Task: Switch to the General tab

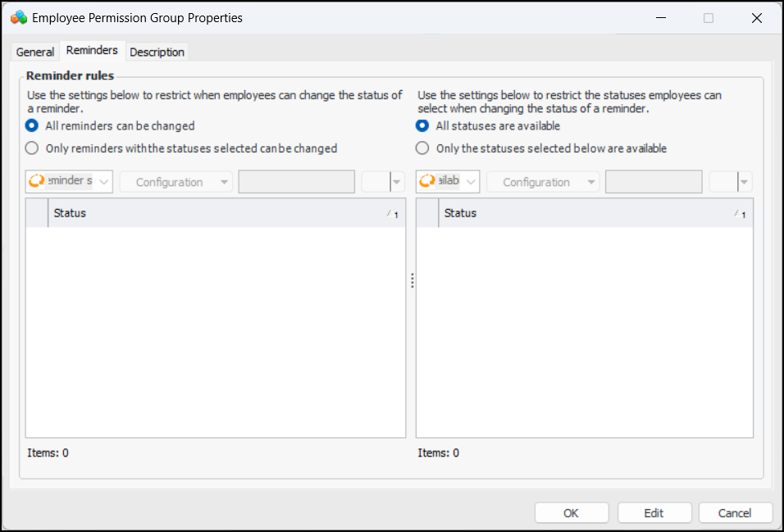Action: pyautogui.click(x=35, y=52)
